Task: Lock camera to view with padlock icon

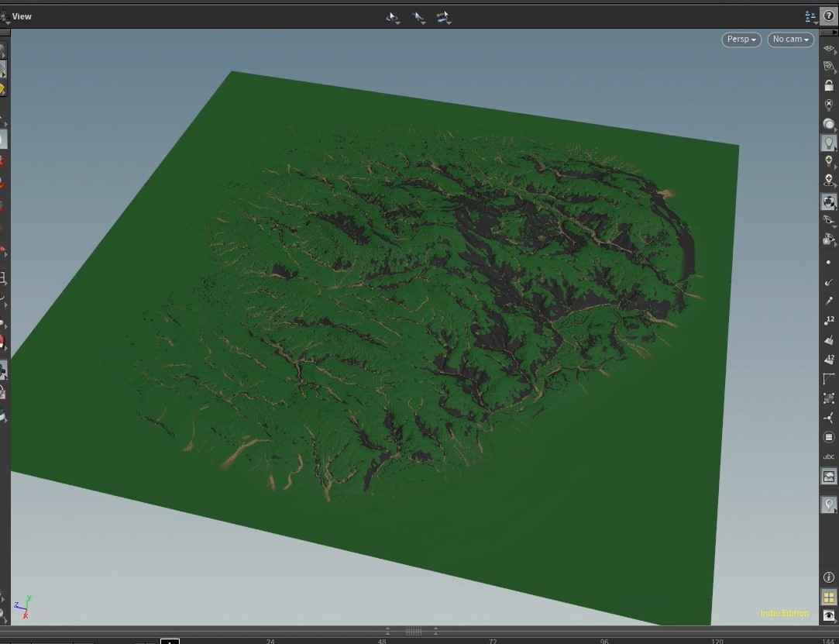Action: (x=829, y=86)
